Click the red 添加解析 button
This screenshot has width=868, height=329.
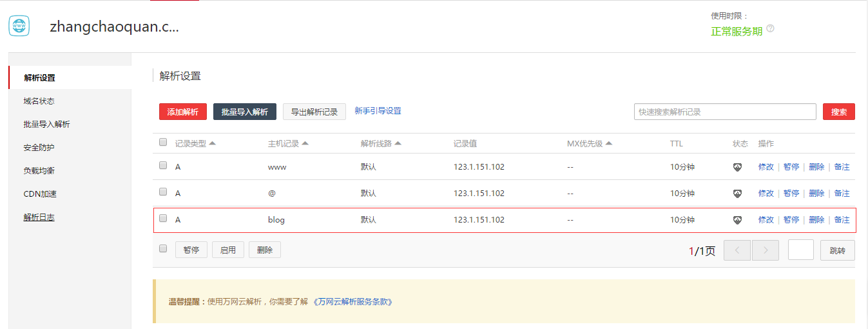pyautogui.click(x=183, y=112)
